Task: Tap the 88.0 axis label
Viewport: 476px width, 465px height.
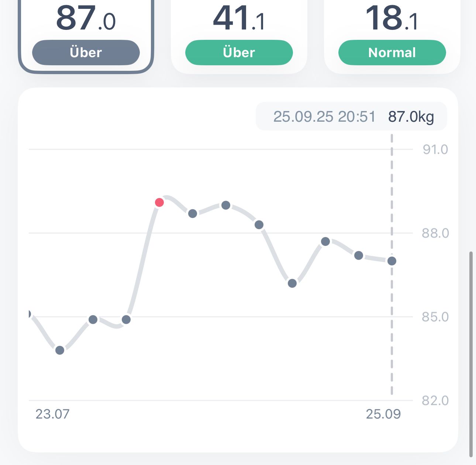Action: [435, 233]
